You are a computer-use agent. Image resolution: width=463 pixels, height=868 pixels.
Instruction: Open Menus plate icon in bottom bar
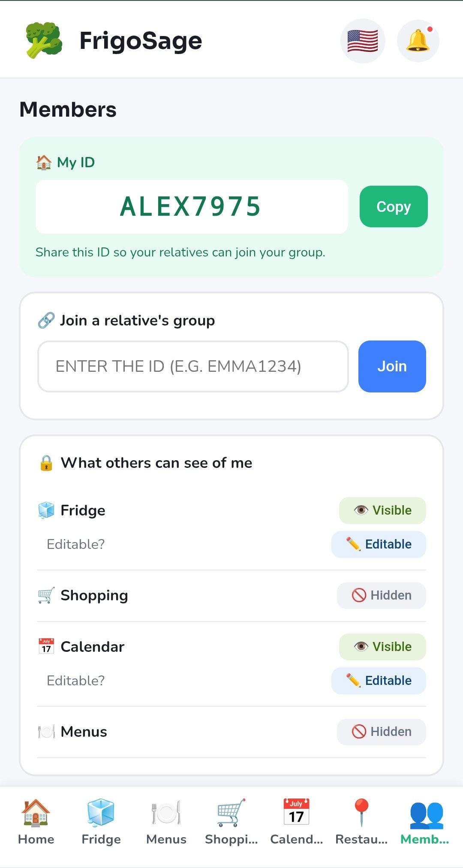pos(166,822)
